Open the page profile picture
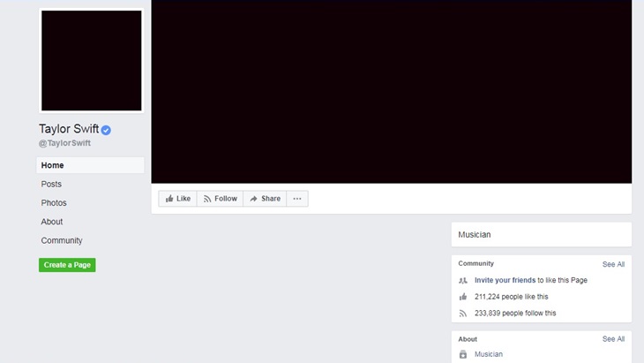The height and width of the screenshot is (363, 644). pos(91,61)
